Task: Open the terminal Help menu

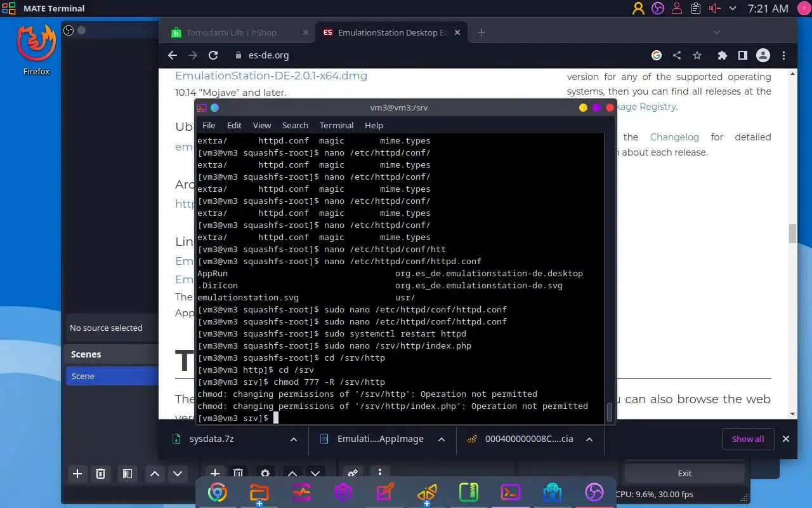Action: coord(374,125)
